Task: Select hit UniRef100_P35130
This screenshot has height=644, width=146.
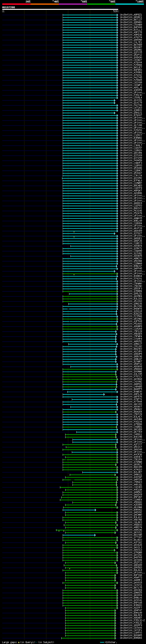Action: (x=131, y=95)
